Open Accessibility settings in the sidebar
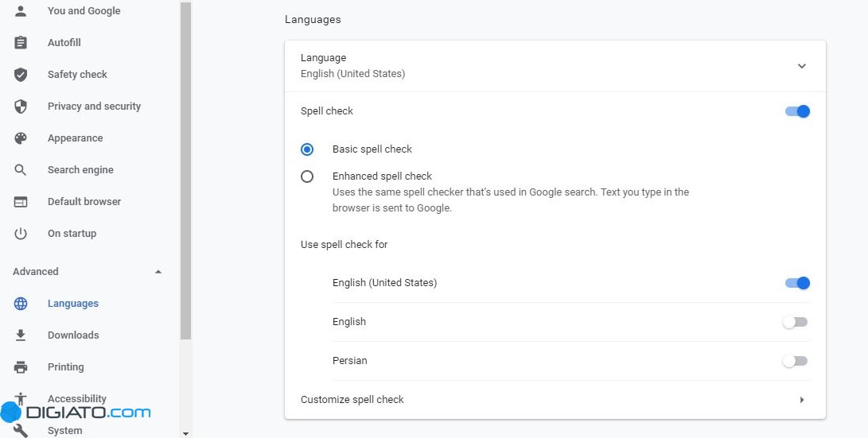The image size is (868, 438). [x=77, y=398]
